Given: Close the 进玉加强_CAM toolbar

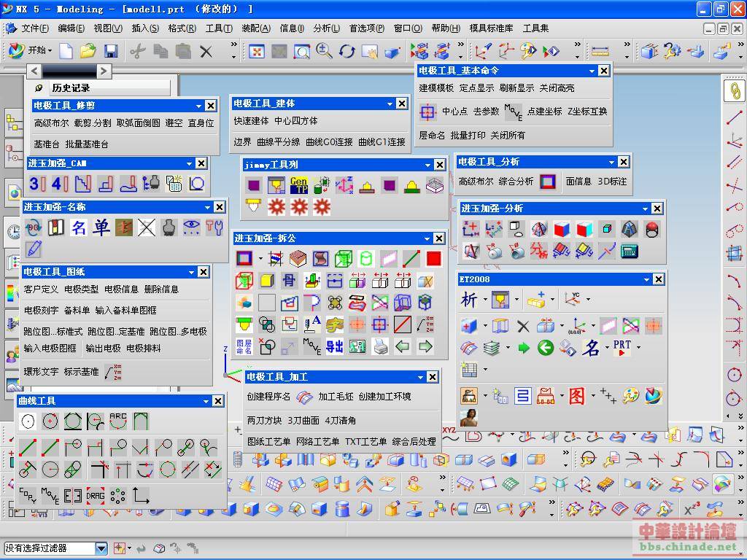Looking at the screenshot, I should click(x=201, y=163).
